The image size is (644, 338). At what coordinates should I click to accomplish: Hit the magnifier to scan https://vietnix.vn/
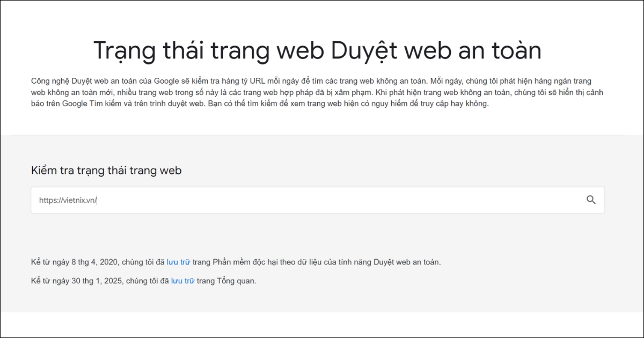click(591, 200)
